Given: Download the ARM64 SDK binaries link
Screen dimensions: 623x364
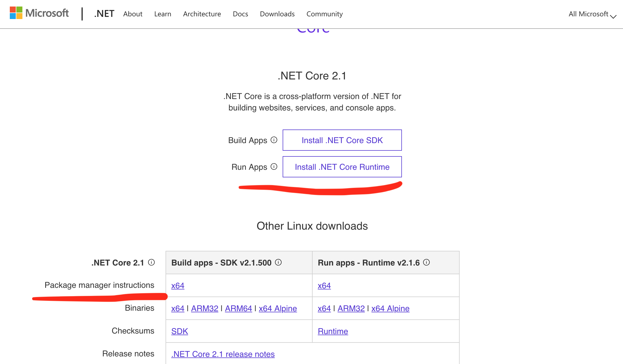Looking at the screenshot, I should tap(238, 309).
